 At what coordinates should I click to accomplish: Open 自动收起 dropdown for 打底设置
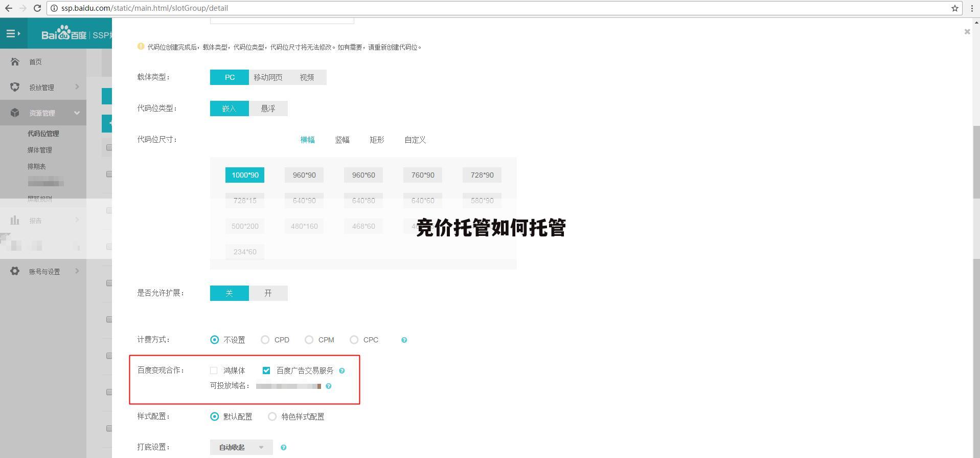(x=241, y=447)
